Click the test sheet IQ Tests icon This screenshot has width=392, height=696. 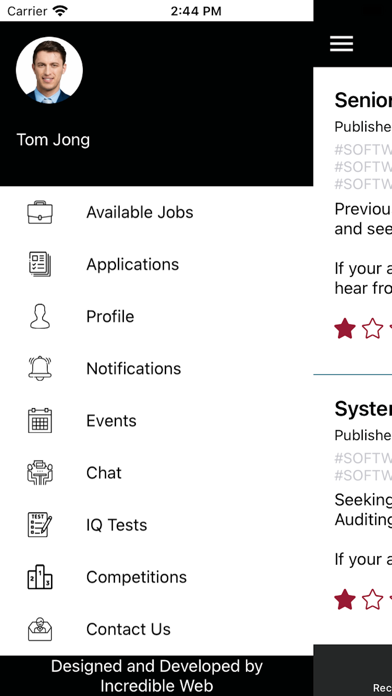pos(40,525)
